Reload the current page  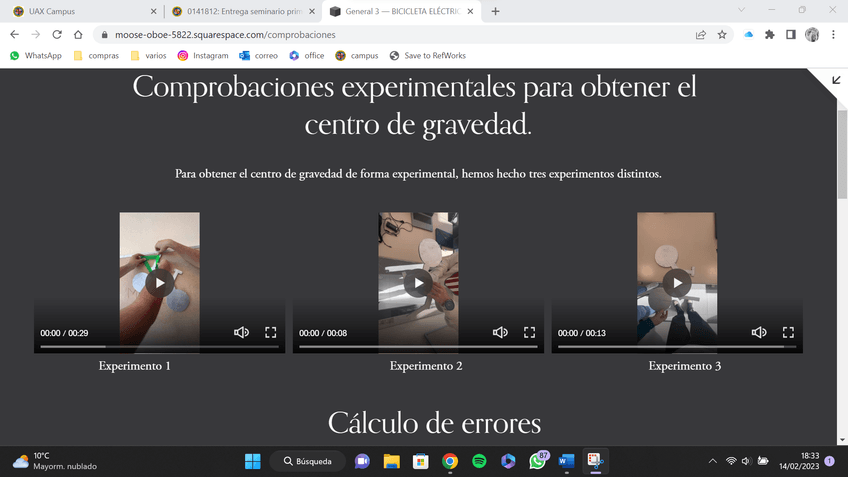click(57, 35)
